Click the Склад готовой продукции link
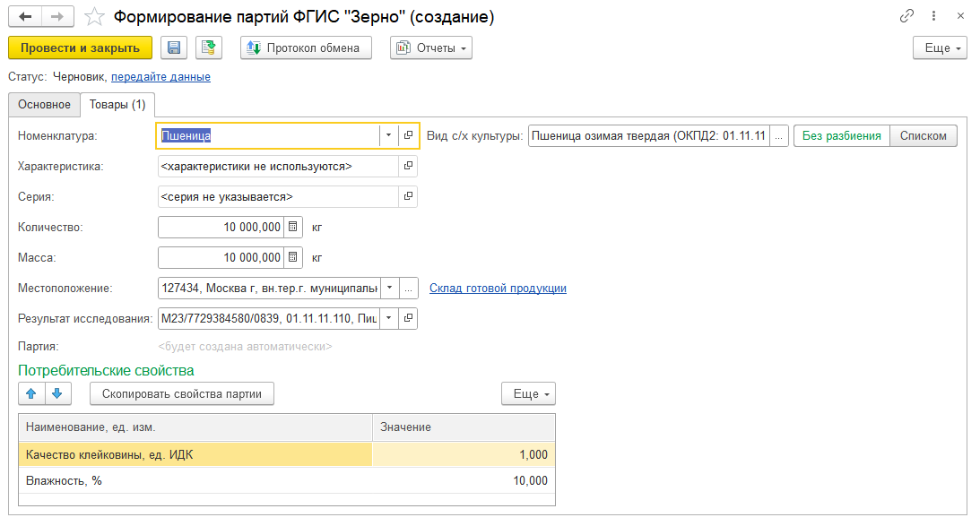 pyautogui.click(x=498, y=289)
